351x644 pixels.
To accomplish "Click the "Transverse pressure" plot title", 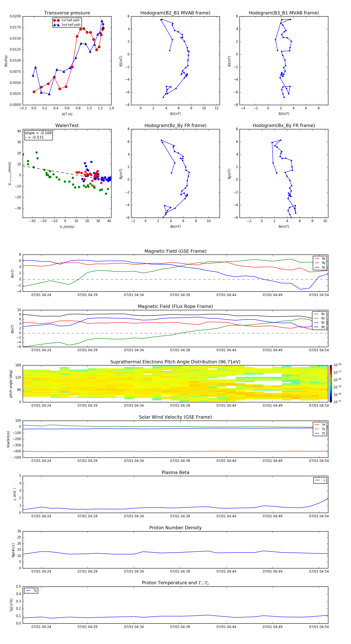I will click(x=67, y=13).
